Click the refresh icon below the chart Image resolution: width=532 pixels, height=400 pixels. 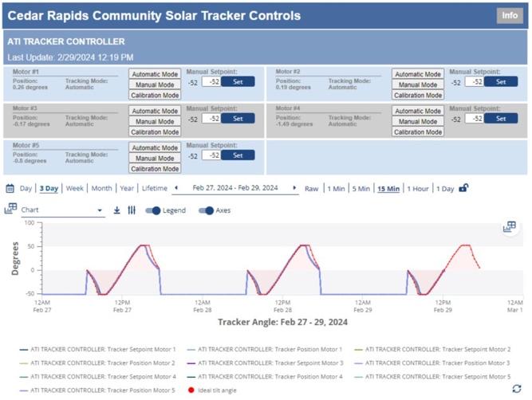[x=516, y=388]
